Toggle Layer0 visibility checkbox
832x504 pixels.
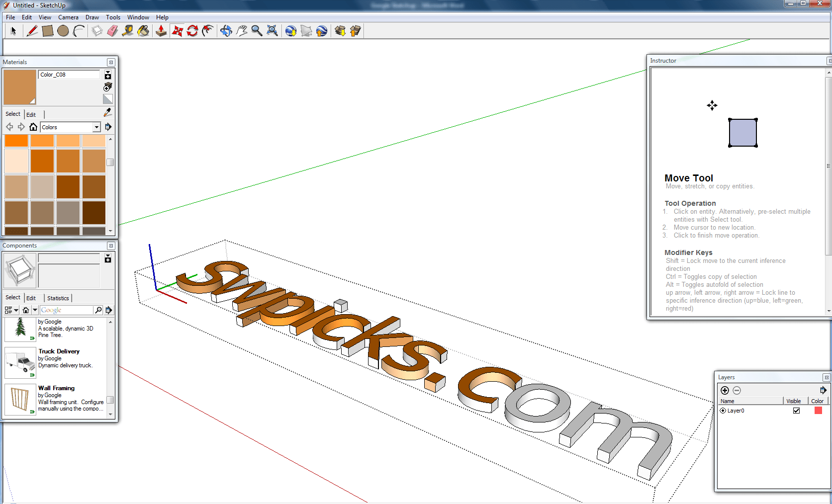[x=796, y=411]
